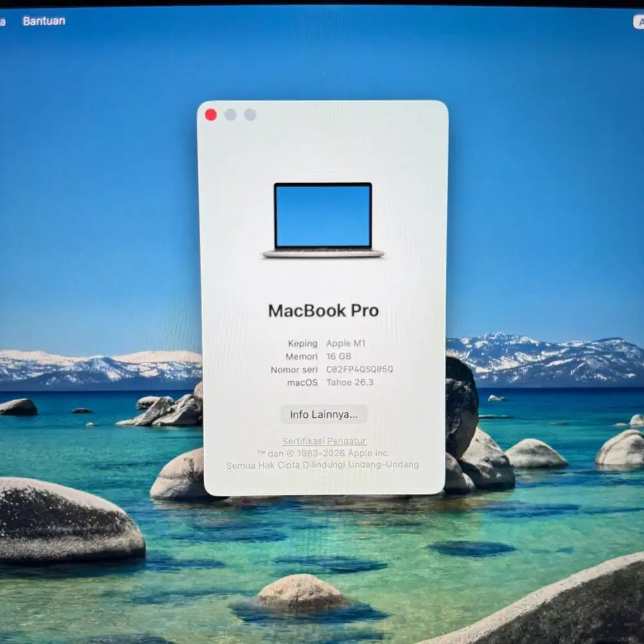Screen dimensions: 644x644
Task: Click the Nomor seri label
Action: pyautogui.click(x=294, y=370)
